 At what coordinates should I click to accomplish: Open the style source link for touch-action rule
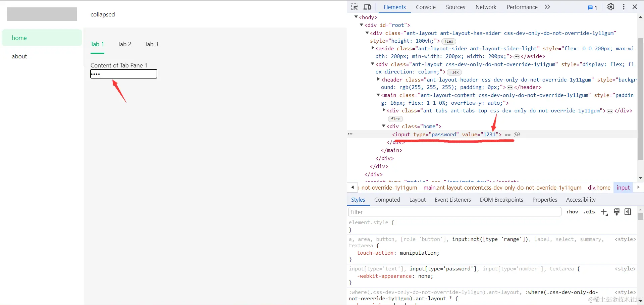tap(625, 239)
